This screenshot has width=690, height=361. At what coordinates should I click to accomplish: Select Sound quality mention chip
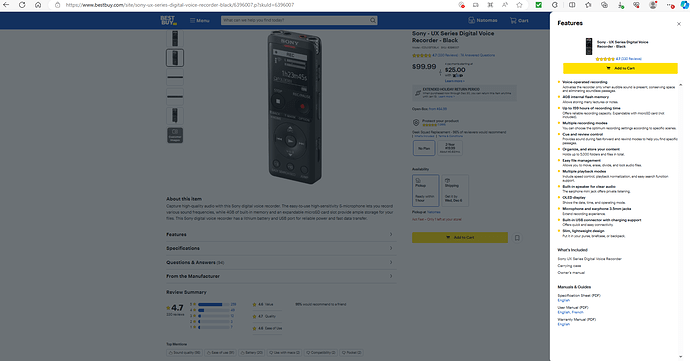184,353
